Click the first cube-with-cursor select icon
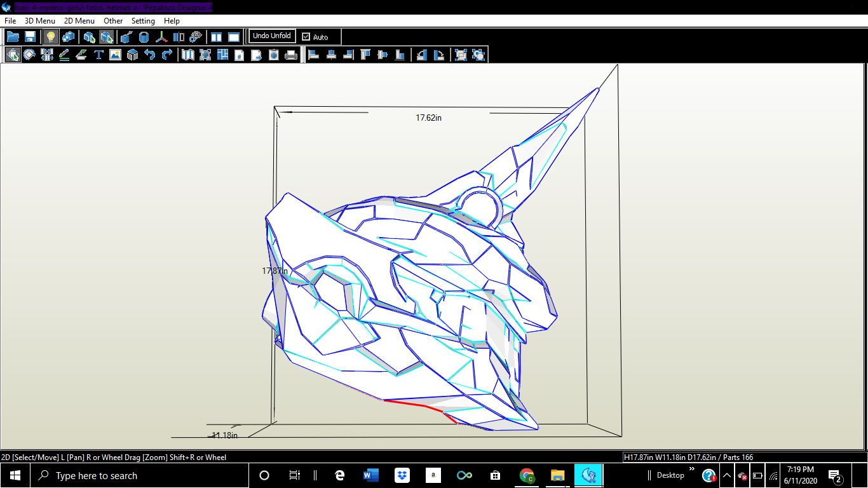 [x=90, y=37]
